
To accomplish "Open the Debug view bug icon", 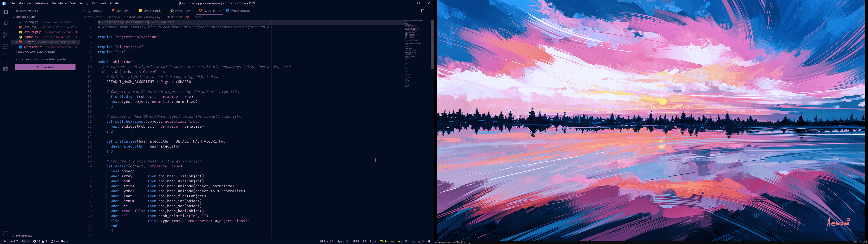I will [x=5, y=47].
